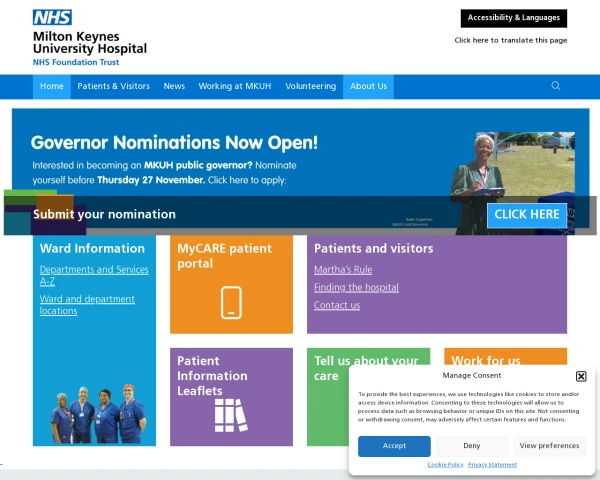Image resolution: width=600 pixels, height=480 pixels.
Task: Click the books icon on Patient Information Leaflets tile
Action: pos(231,415)
